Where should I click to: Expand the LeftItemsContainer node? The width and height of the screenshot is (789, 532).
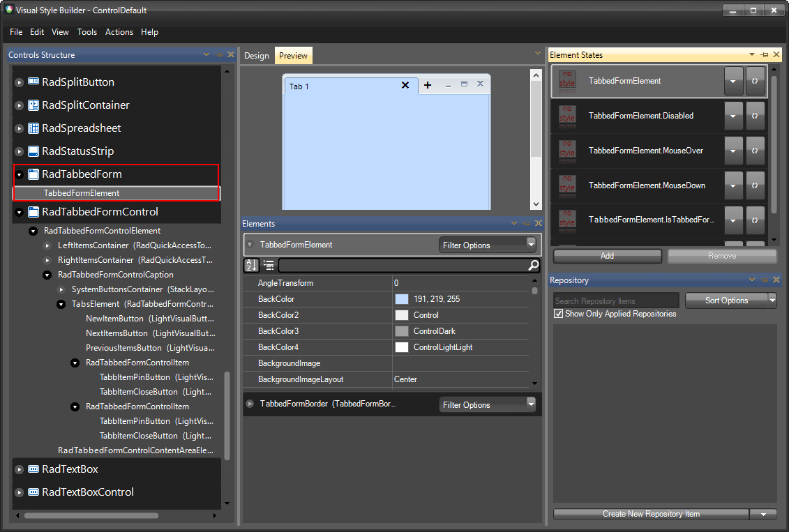coord(47,246)
